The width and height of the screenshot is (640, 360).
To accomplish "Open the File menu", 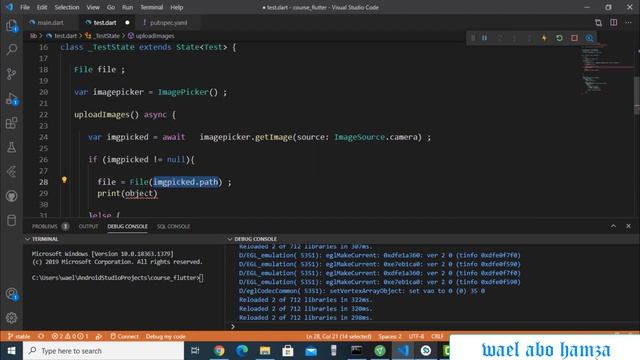I will [x=25, y=7].
